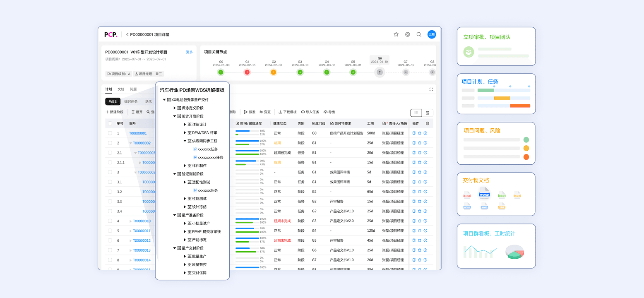Open the column settings gear in 操作 header
Viewport: 644px width, 298px height.
[x=427, y=123]
